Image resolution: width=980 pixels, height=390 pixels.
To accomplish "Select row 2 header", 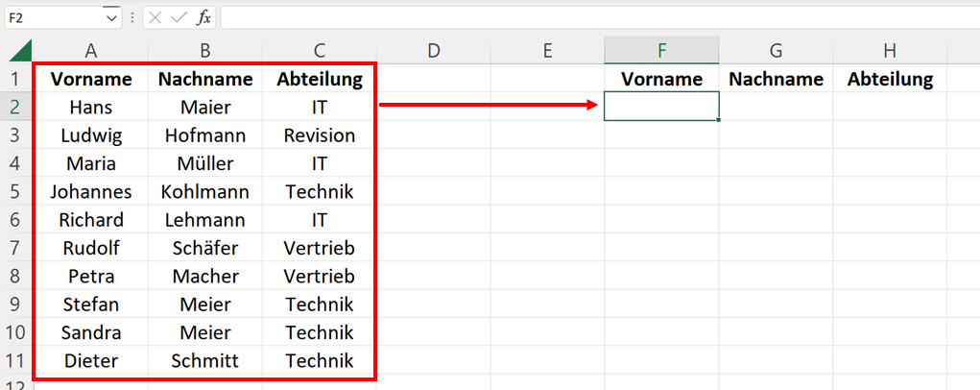I will coord(17,107).
